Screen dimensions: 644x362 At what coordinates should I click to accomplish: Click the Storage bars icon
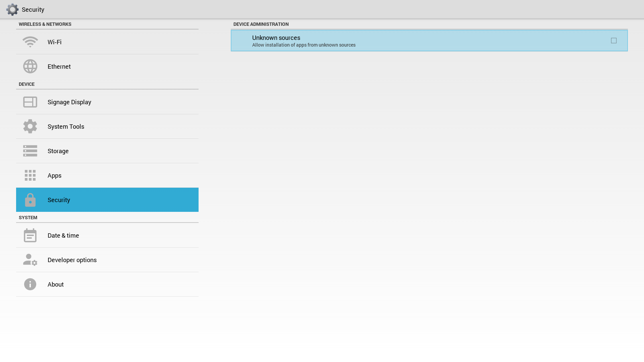pos(30,151)
